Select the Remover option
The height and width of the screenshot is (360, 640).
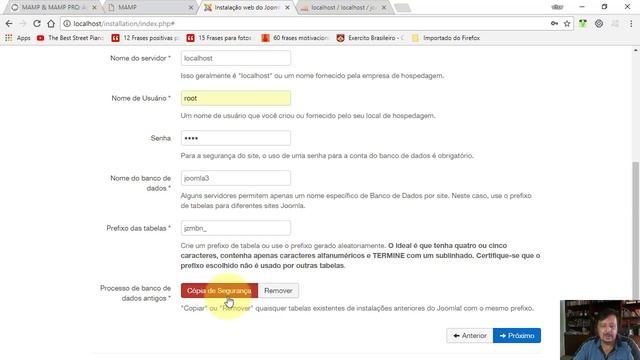click(278, 291)
